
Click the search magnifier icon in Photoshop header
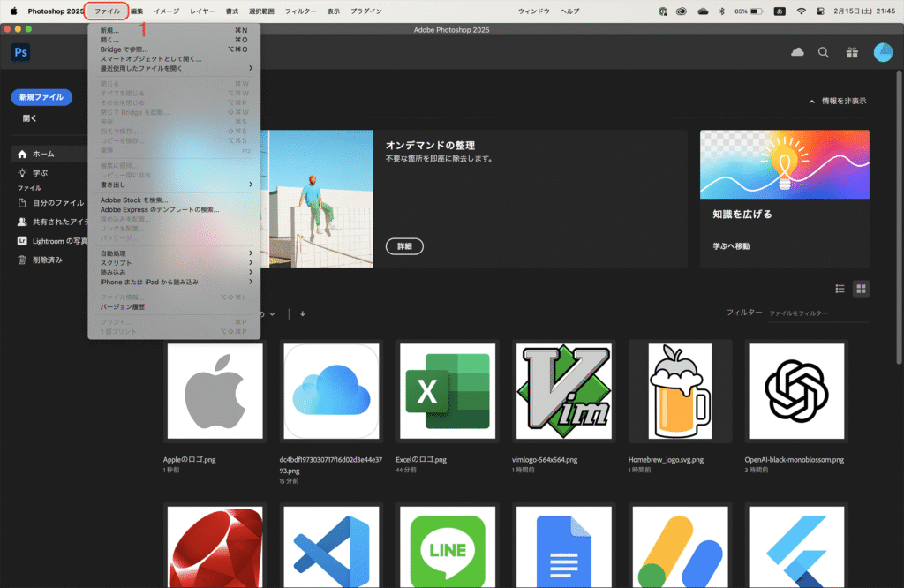point(824,52)
